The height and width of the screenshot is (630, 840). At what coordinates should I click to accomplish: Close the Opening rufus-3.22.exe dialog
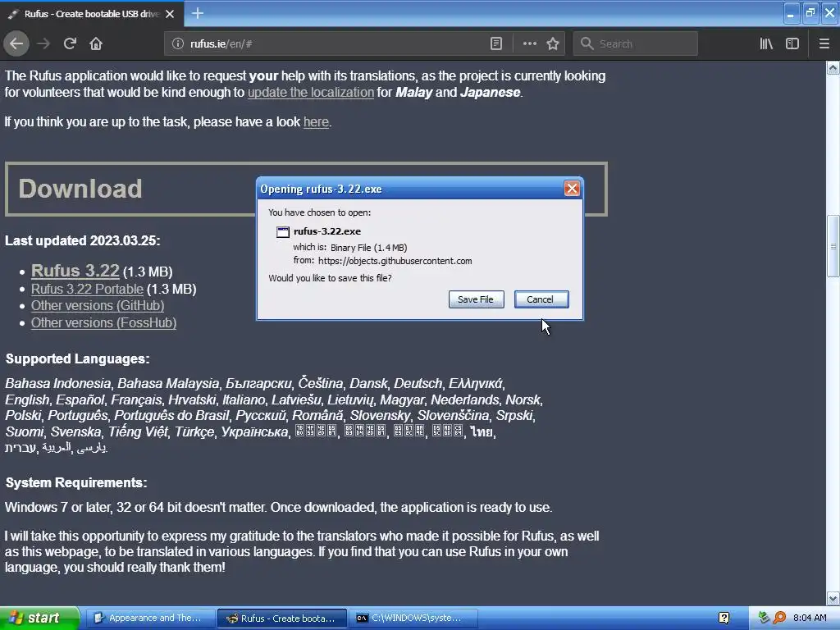(572, 189)
